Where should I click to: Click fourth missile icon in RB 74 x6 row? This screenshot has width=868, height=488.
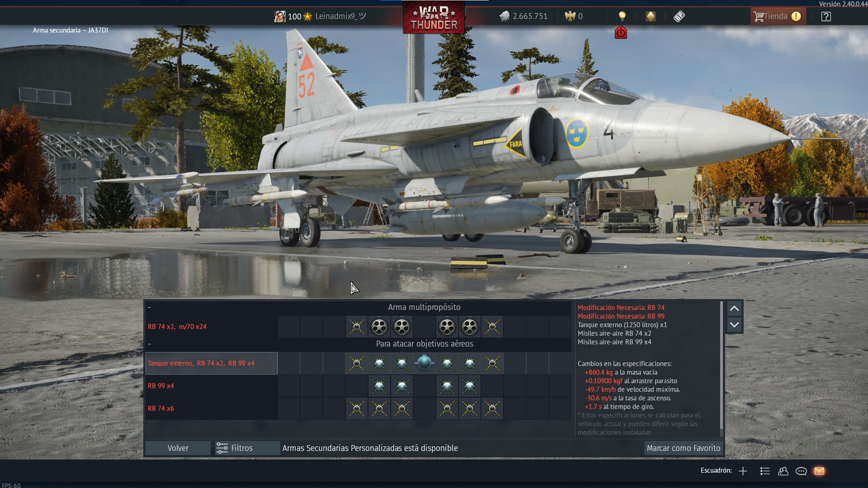[x=447, y=408]
